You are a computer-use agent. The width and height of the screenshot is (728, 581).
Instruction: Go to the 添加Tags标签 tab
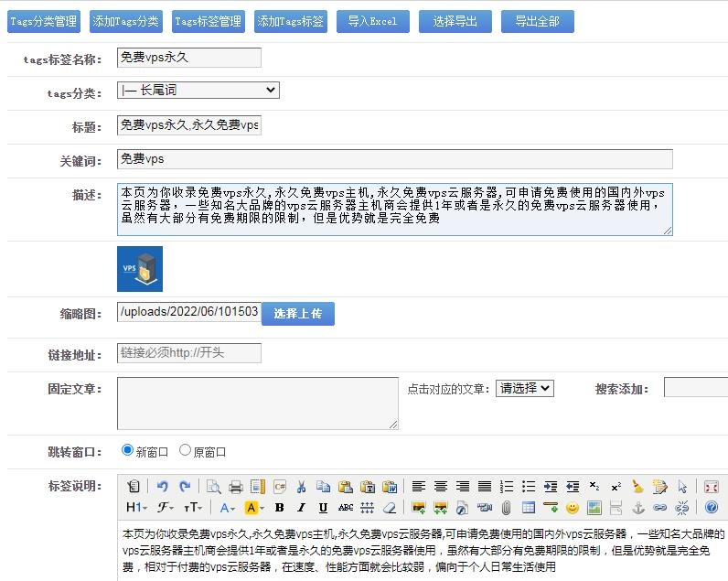tap(290, 21)
